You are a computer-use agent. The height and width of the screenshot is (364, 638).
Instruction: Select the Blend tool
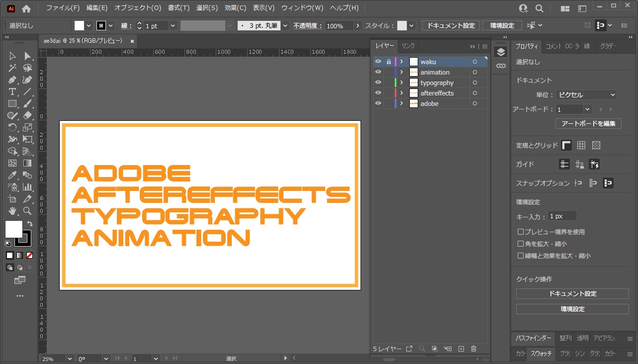coord(28,176)
